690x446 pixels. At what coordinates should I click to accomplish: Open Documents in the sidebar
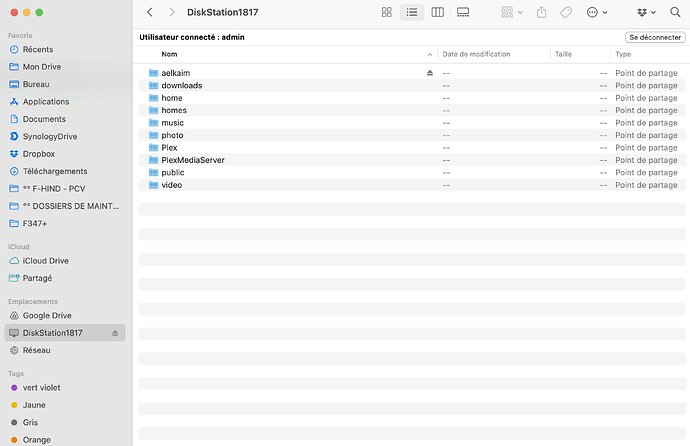pyautogui.click(x=65, y=119)
